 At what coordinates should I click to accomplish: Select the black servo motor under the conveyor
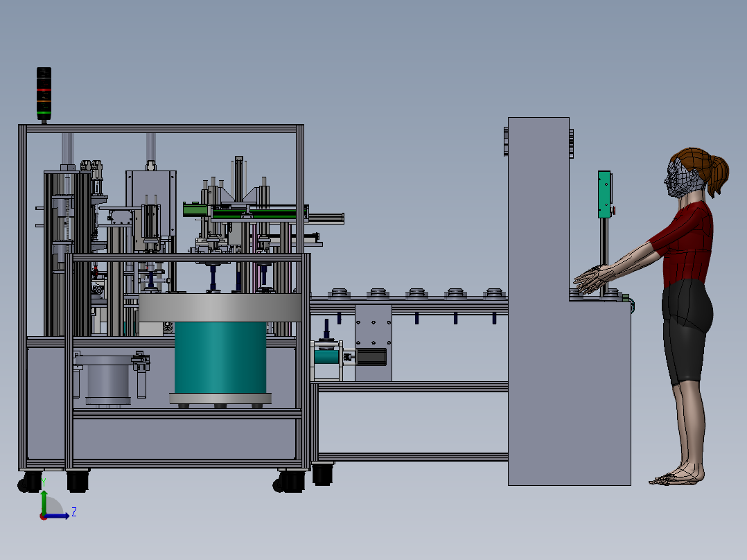pos(371,357)
